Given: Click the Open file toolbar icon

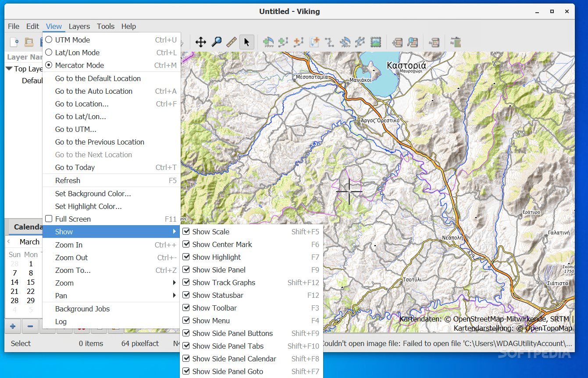Looking at the screenshot, I should click(29, 42).
